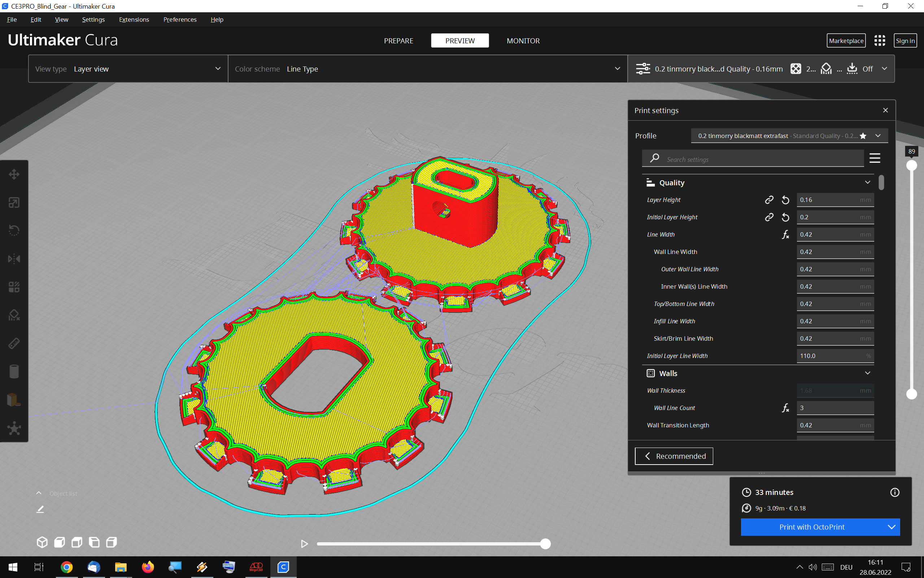
Task: Click the Line Width formula icon
Action: click(785, 234)
